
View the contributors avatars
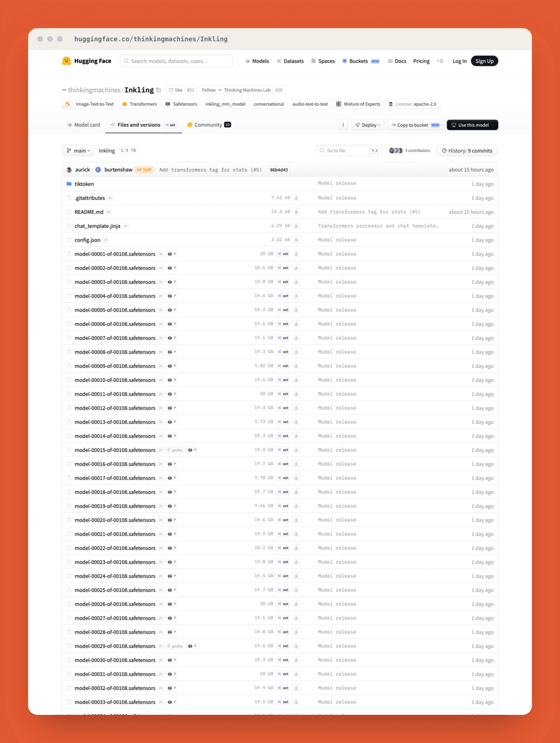tap(396, 151)
